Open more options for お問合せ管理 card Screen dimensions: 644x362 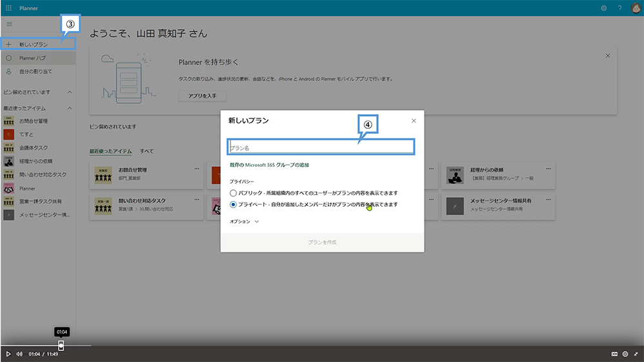(196, 169)
